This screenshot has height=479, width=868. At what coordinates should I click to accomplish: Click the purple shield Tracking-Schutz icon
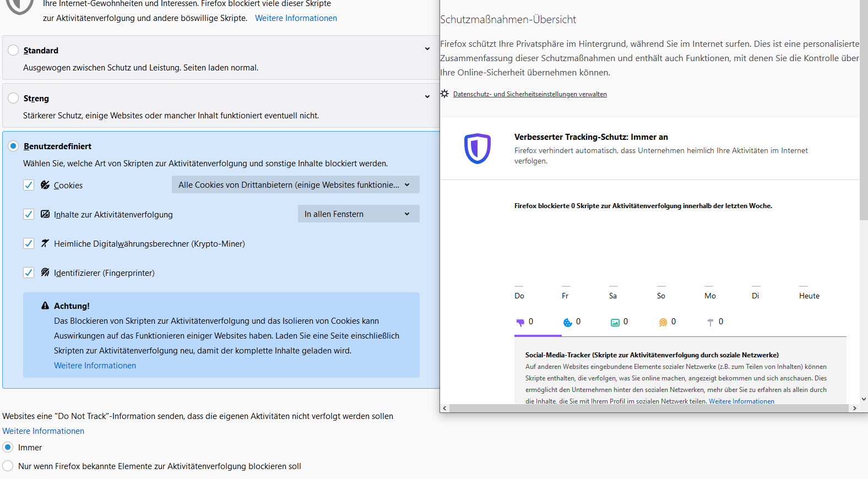[477, 149]
